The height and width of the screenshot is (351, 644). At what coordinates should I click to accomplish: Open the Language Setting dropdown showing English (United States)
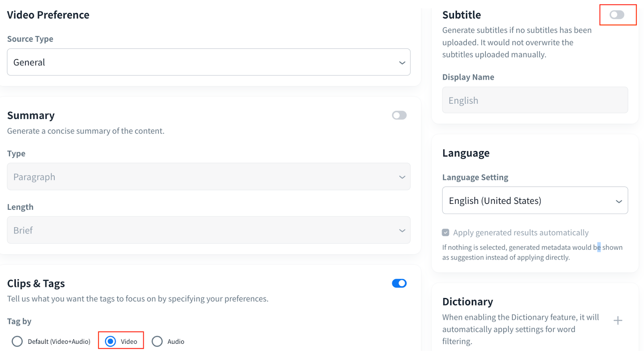coord(527,201)
